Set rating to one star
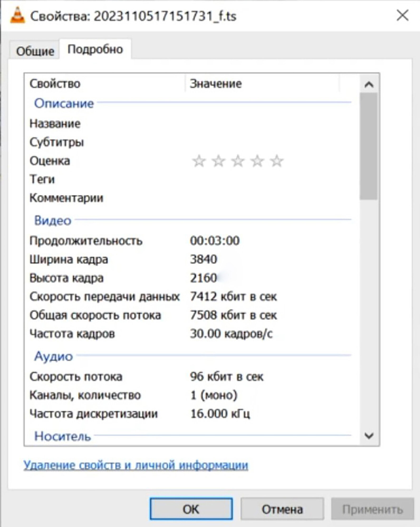This screenshot has width=420, height=527. pos(199,161)
